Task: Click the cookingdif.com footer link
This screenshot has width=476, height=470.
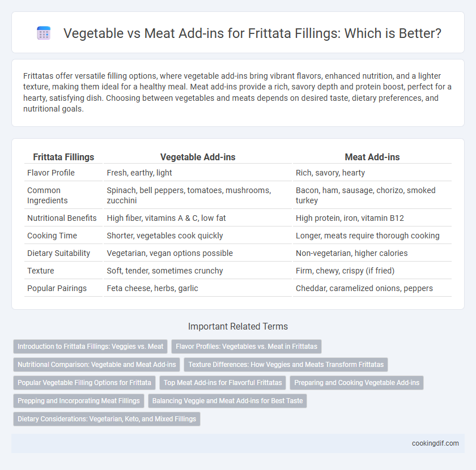Action: click(x=435, y=443)
